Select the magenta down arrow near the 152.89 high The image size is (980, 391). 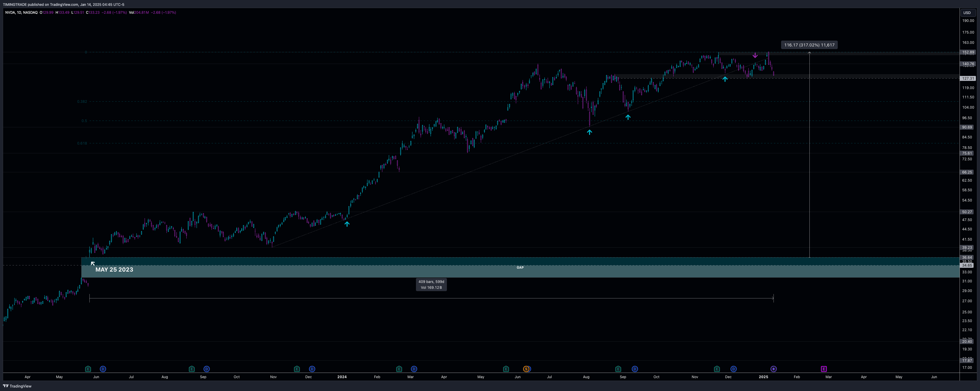[x=755, y=55]
